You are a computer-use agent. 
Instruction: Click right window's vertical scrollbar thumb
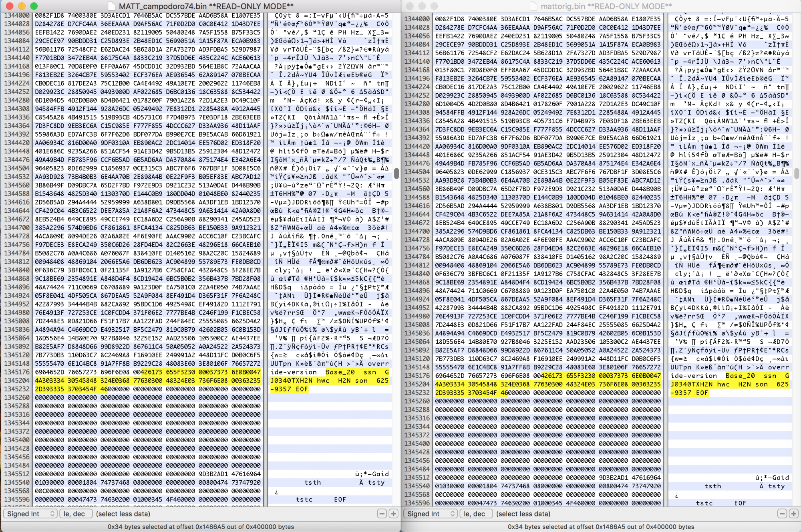(x=797, y=173)
